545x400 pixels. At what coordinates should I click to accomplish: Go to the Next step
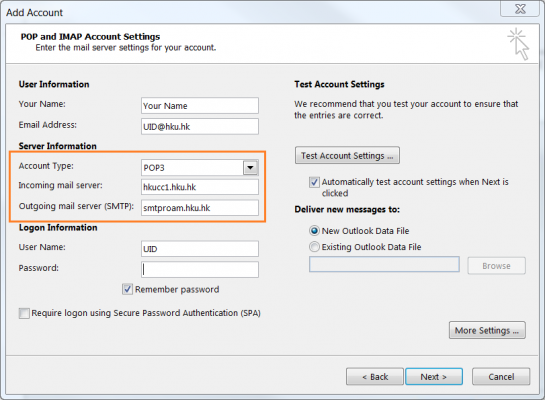(434, 377)
